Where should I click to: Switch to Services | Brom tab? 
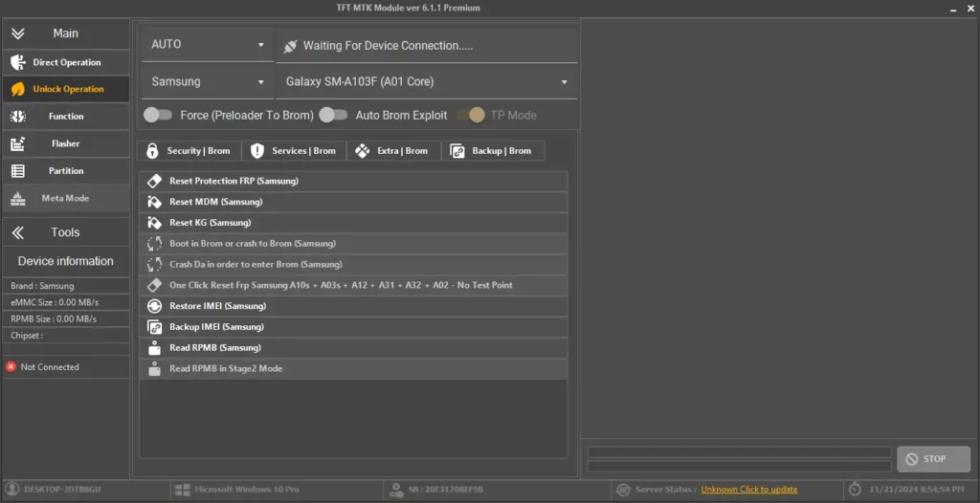pos(294,150)
